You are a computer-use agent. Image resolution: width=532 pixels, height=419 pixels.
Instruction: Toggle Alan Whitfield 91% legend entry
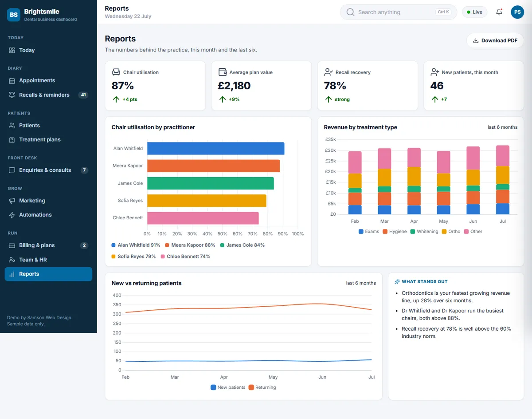click(136, 245)
